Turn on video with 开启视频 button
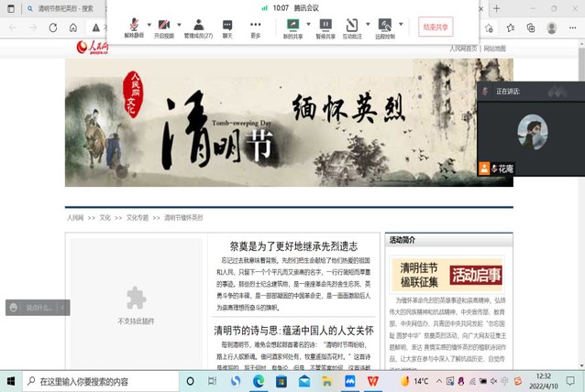The width and height of the screenshot is (585, 392). point(163,25)
